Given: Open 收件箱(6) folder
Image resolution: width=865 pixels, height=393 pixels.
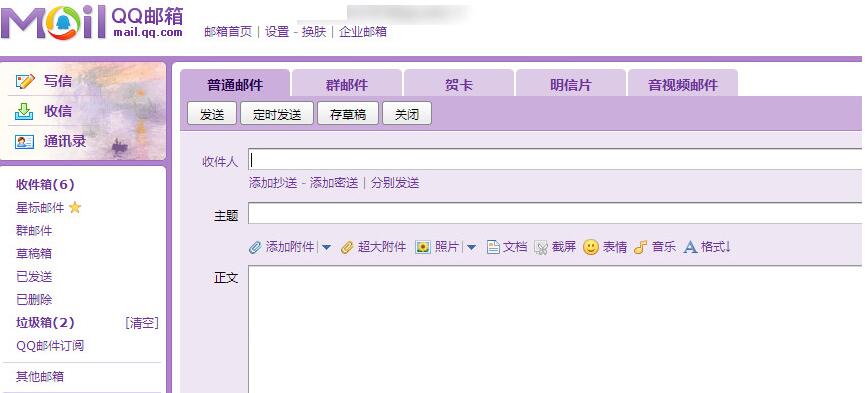Looking at the screenshot, I should (x=45, y=184).
